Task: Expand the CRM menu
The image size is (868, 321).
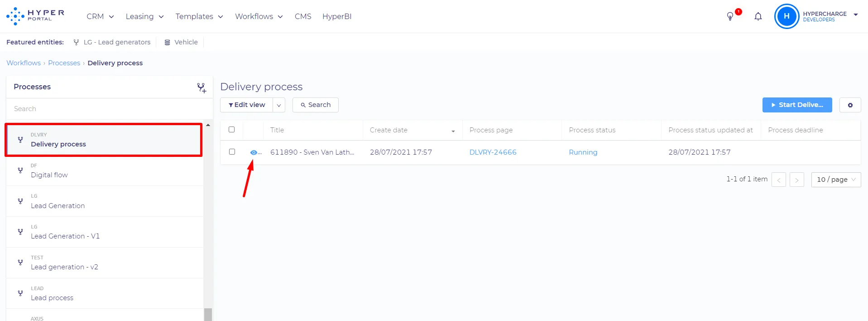Action: [x=100, y=16]
